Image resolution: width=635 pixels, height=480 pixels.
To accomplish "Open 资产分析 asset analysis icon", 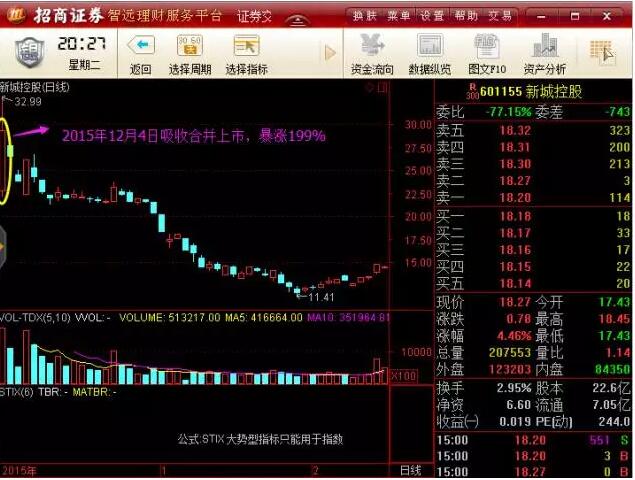I will [x=545, y=45].
